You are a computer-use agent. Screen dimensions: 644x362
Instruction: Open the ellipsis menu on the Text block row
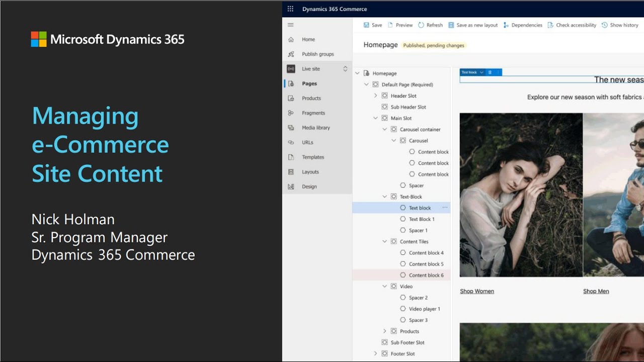pos(445,208)
